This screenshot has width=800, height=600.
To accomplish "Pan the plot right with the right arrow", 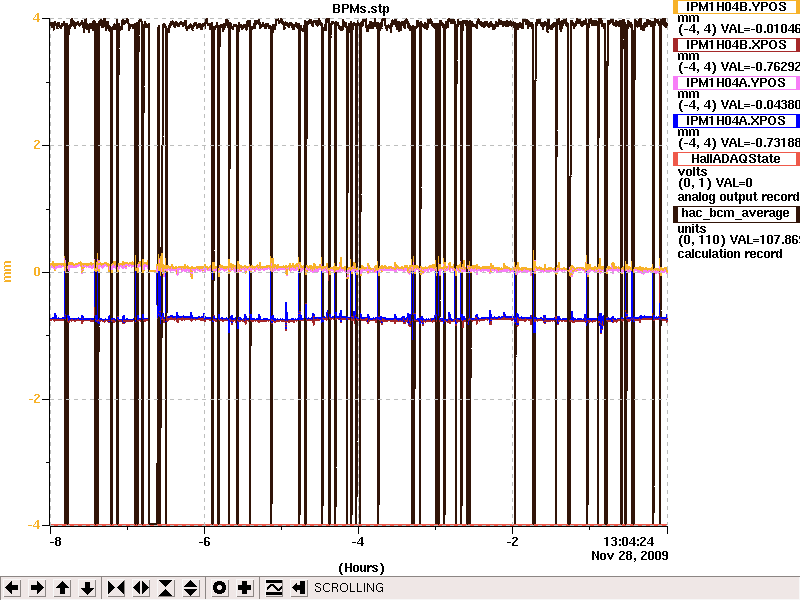I will pyautogui.click(x=37, y=588).
